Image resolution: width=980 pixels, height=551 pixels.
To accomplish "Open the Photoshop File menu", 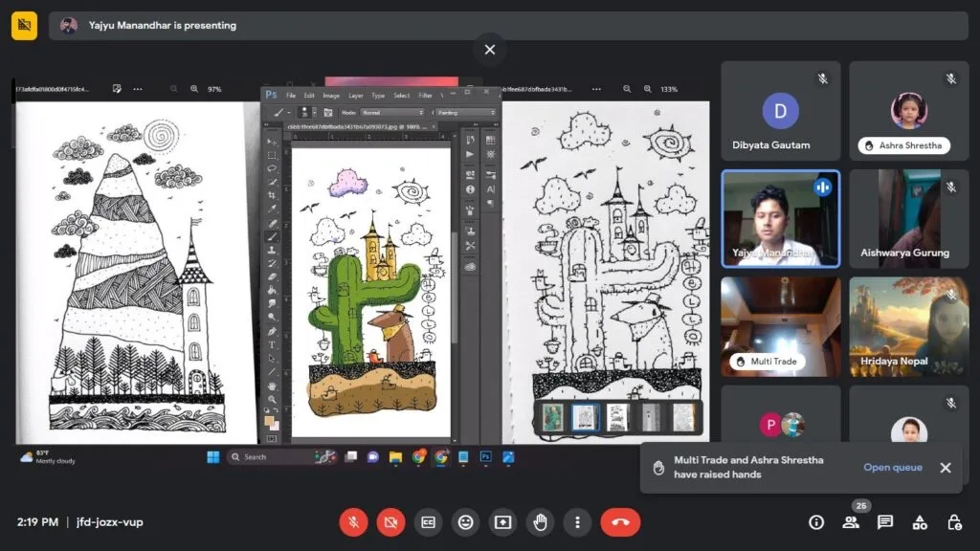I will pyautogui.click(x=291, y=96).
